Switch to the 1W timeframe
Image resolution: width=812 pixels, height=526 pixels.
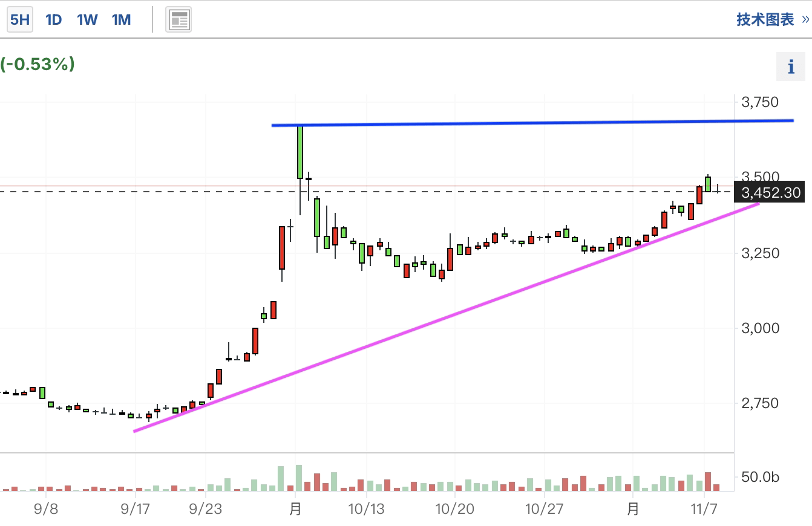click(87, 19)
